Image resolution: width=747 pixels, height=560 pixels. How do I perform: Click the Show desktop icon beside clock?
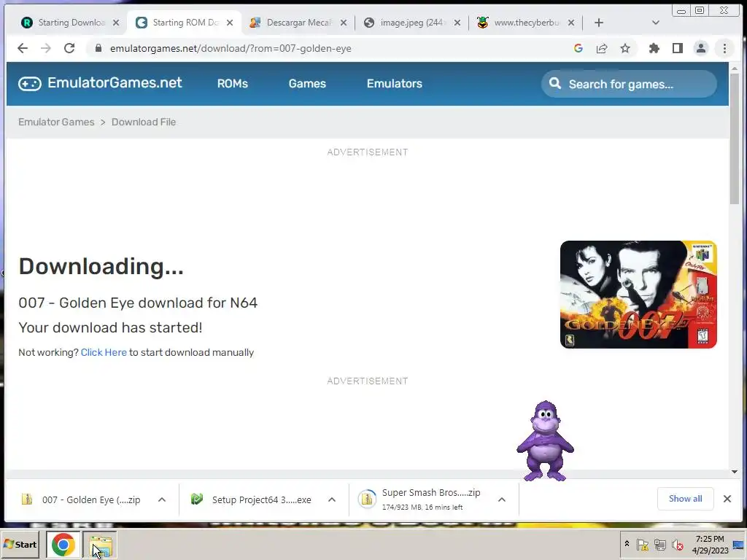click(x=738, y=545)
